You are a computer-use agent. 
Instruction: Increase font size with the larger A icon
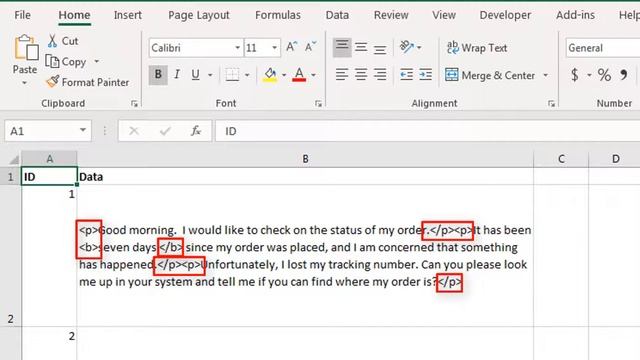coord(291,47)
